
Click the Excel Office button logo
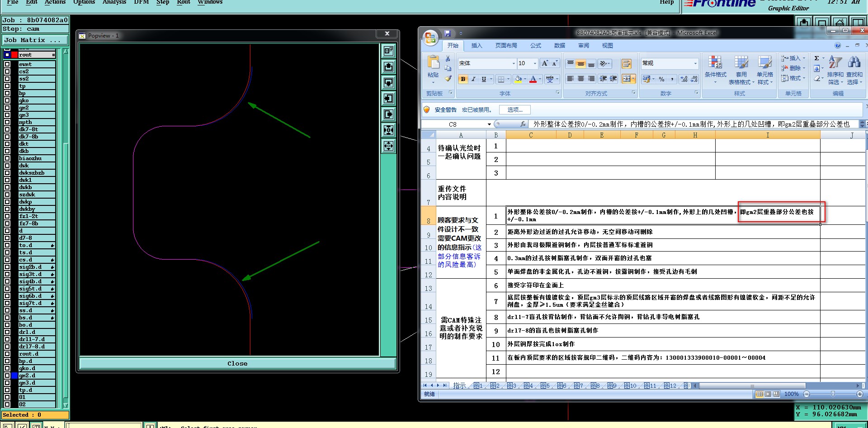(430, 37)
